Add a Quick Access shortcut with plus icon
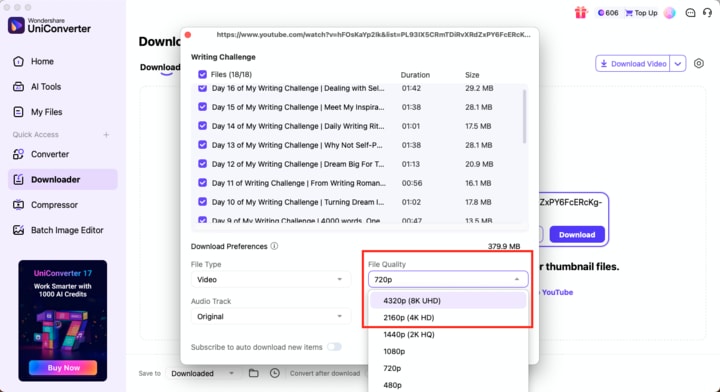The image size is (720, 392). point(106,134)
